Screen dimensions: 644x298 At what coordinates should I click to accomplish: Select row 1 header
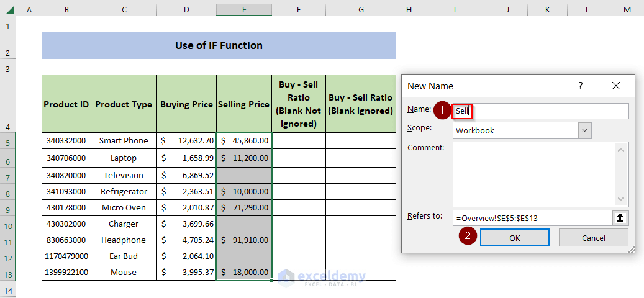click(x=8, y=24)
